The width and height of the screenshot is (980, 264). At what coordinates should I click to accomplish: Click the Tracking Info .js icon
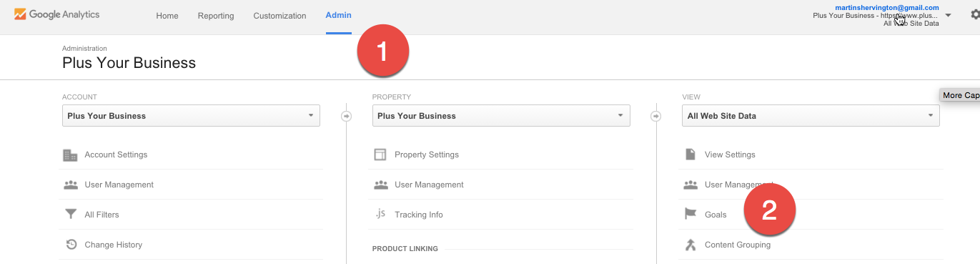(x=380, y=214)
